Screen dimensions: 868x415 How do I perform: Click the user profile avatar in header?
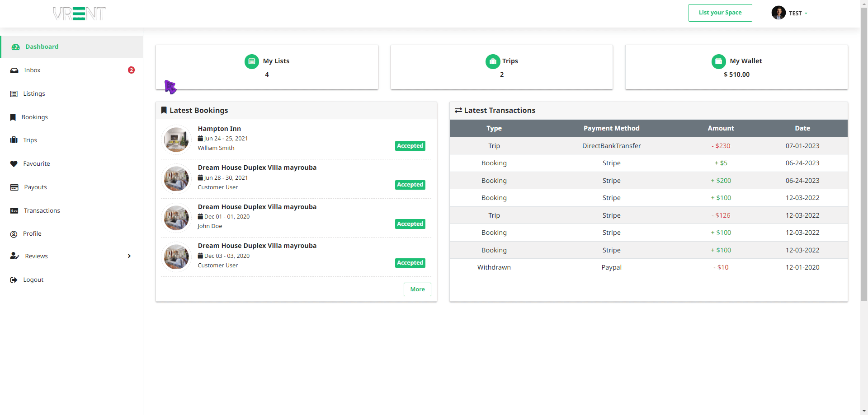click(778, 13)
